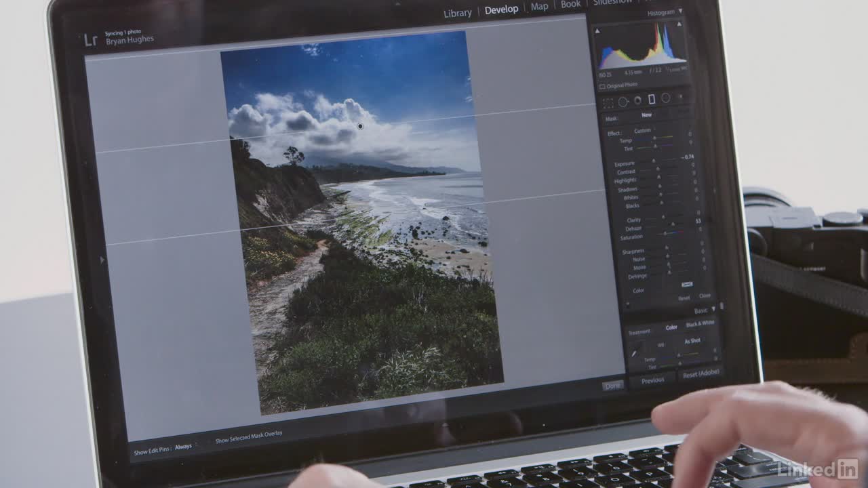This screenshot has height=488, width=868.
Task: Click Reset in the filter panel
Action: [684, 298]
